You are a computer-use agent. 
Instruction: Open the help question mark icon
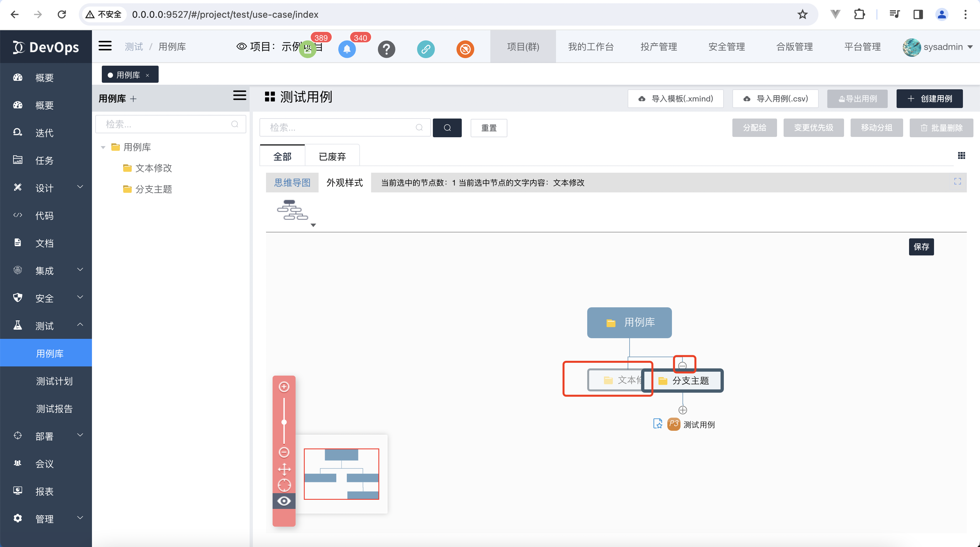(386, 49)
